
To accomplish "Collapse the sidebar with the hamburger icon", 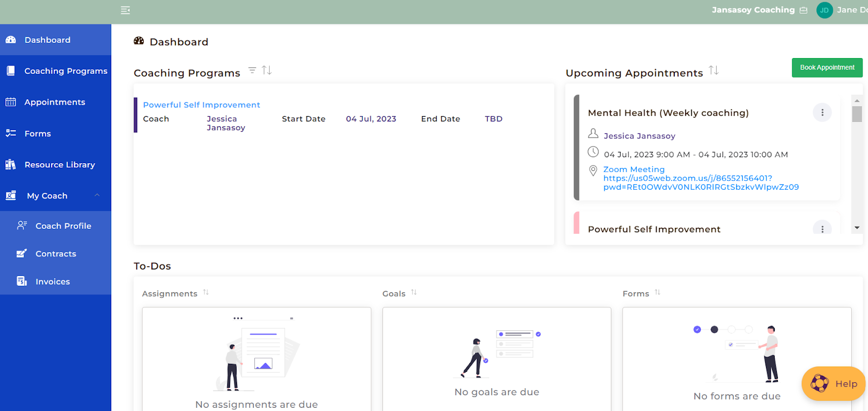I will click(125, 10).
